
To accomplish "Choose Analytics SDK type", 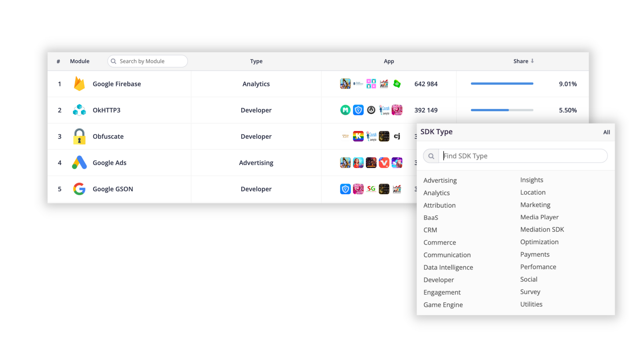I will pos(436,193).
